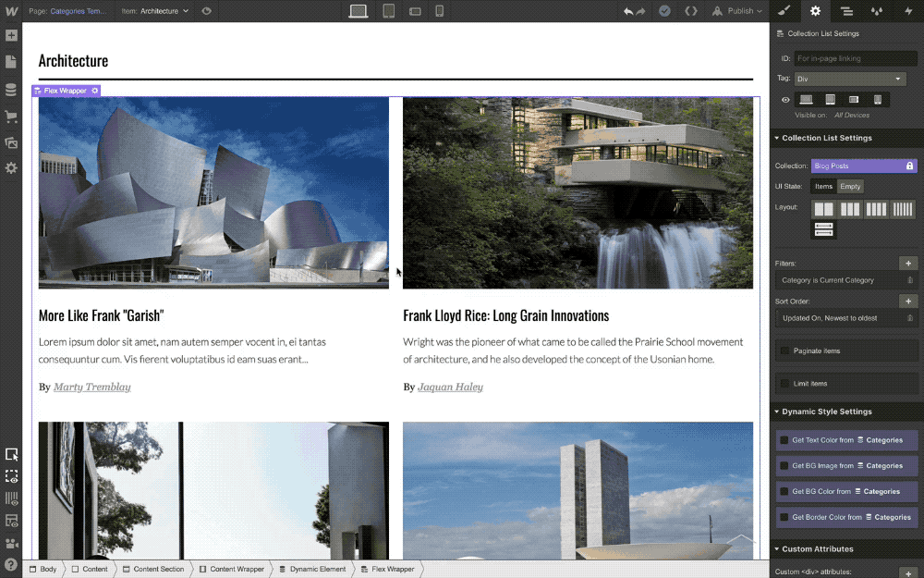This screenshot has height=578, width=924.
Task: Toggle desktop visibility in element settings
Action: tap(806, 100)
